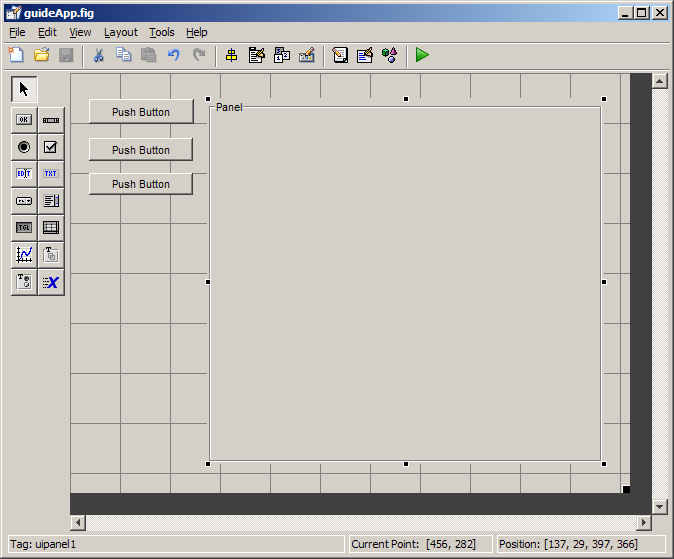
Task: Select the Slider component tool
Action: pyautogui.click(x=51, y=120)
